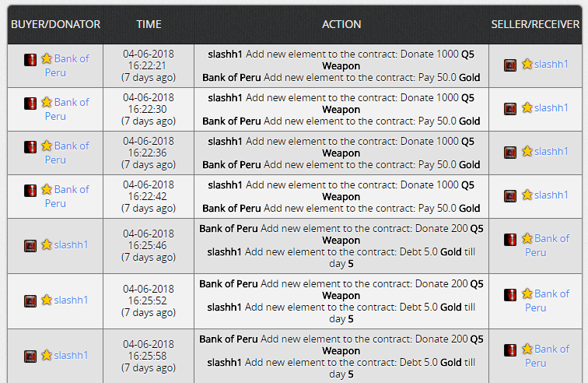
Task: Click slashh1 avatar in 16:25:46 buyer column
Action: point(30,246)
